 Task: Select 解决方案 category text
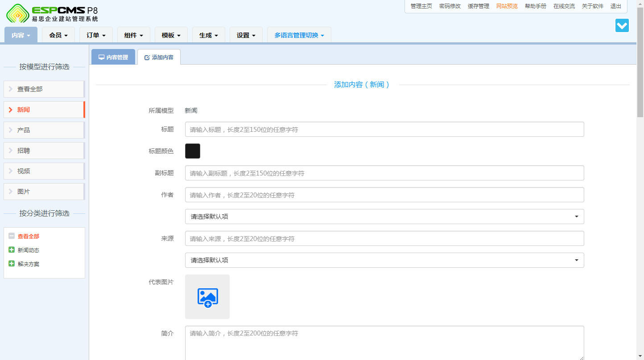tap(29, 264)
